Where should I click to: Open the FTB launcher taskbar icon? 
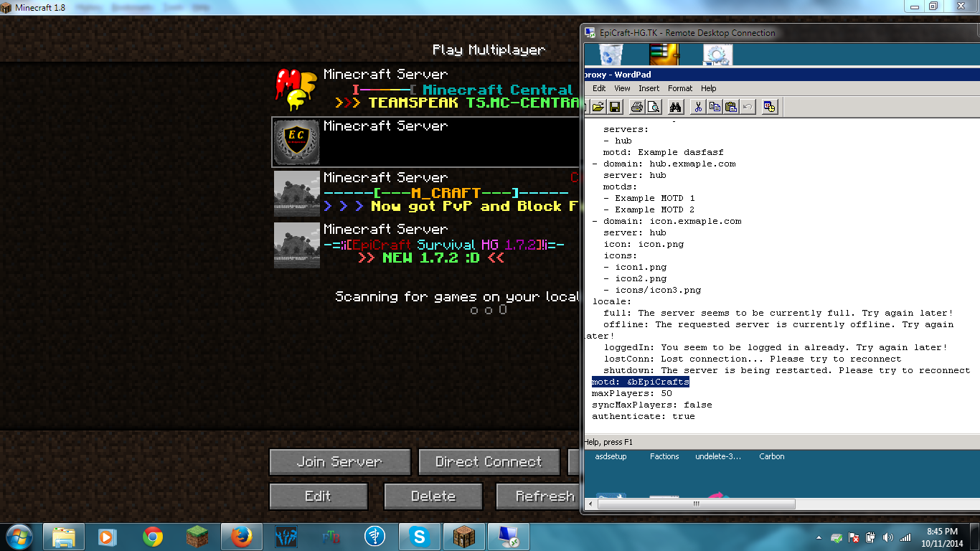click(331, 537)
